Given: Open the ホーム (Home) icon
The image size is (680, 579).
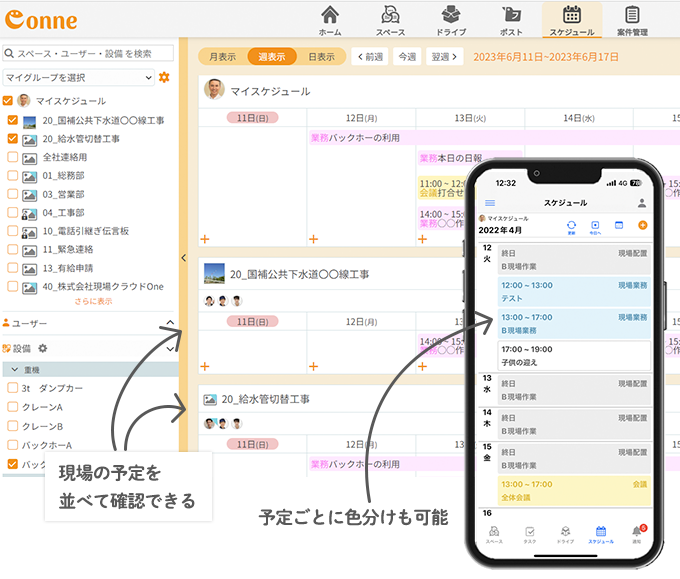Looking at the screenshot, I should coord(330,15).
